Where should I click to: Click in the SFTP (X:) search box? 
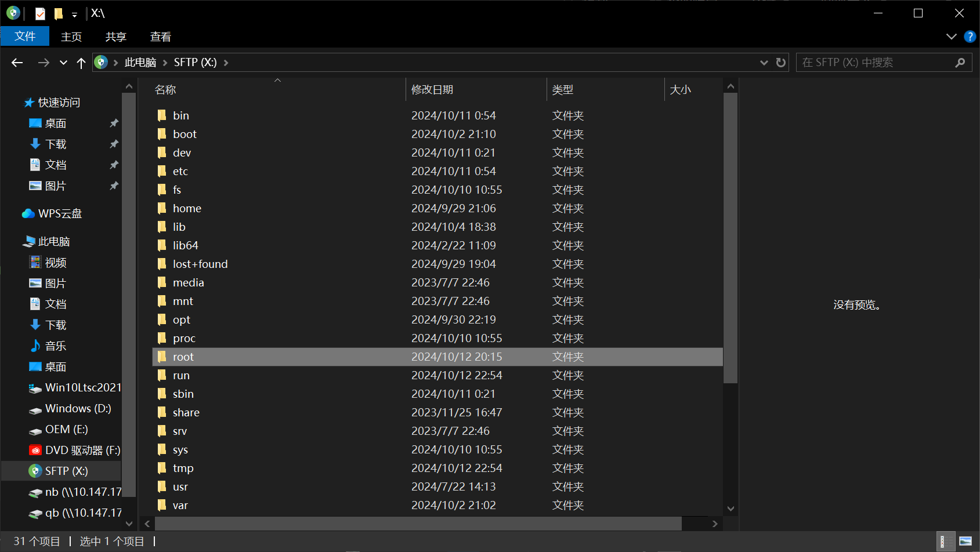click(x=876, y=63)
